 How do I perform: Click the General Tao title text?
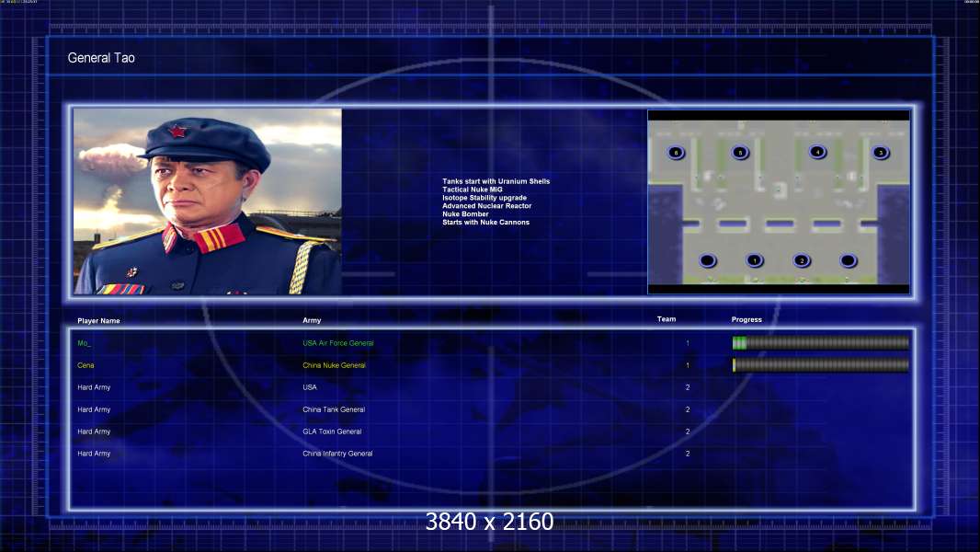101,58
